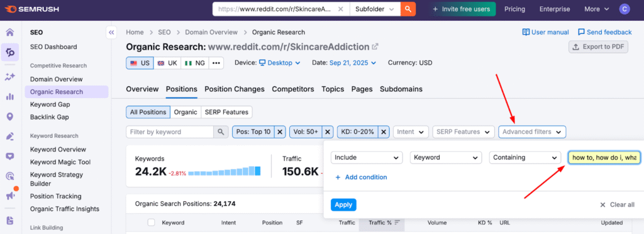Tick the select-all checkbox in table header
The height and width of the screenshot is (234, 644).
click(151, 223)
